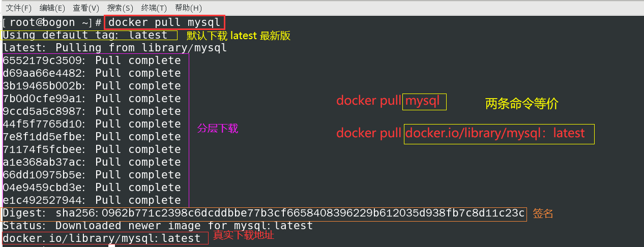The height and width of the screenshot is (247, 644).
Task: Click the purple 分层下载 annotation label
Action: [218, 129]
